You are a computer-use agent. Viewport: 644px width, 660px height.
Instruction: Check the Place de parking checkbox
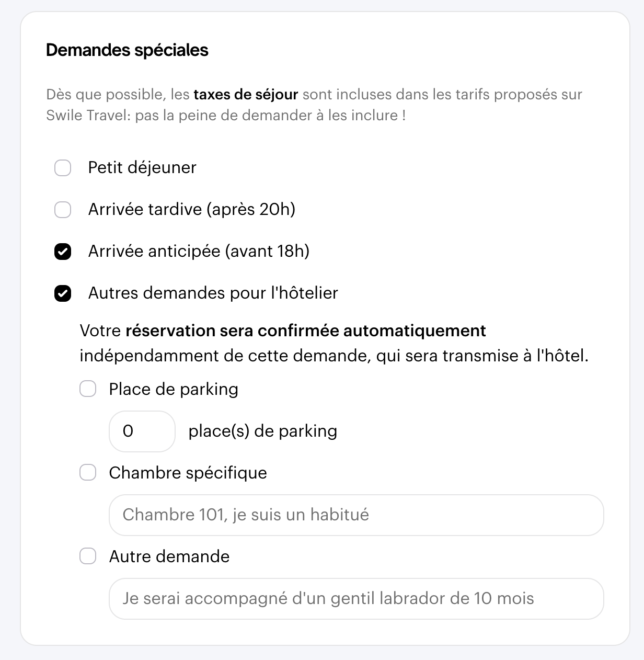point(88,389)
